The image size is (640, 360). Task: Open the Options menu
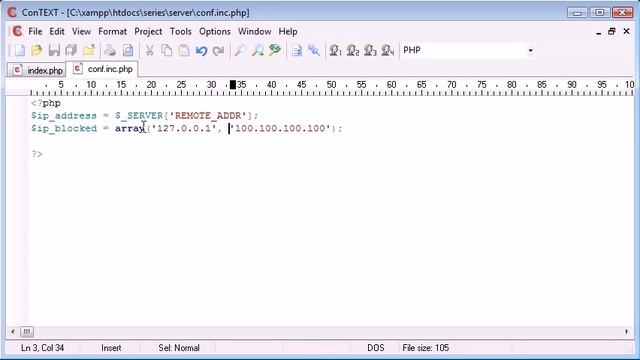(x=215, y=31)
